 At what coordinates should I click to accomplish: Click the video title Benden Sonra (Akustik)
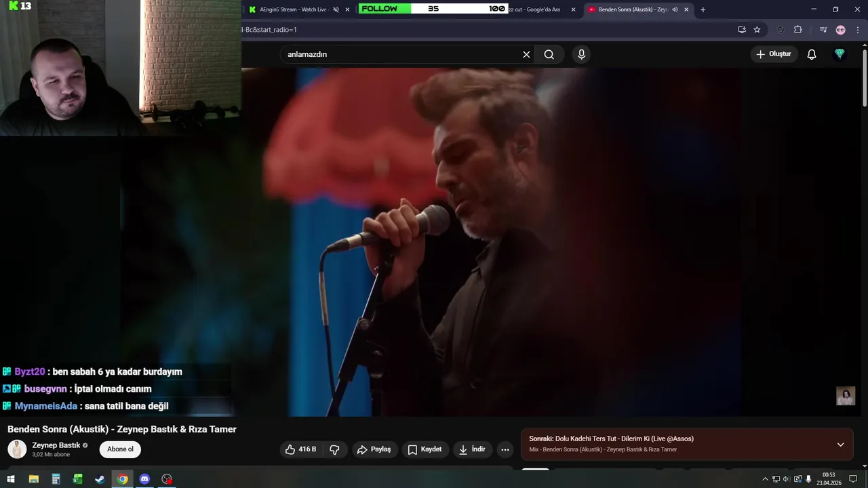point(122,429)
